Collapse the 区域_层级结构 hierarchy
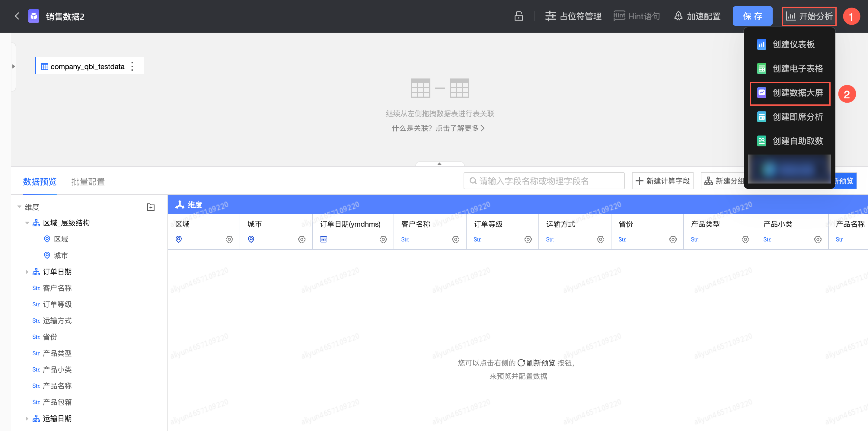This screenshot has width=868, height=431. tap(27, 223)
